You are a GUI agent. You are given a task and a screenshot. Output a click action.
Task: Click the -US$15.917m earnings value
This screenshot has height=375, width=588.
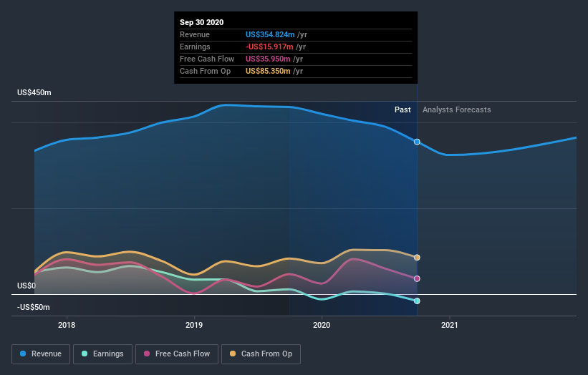pyautogui.click(x=269, y=47)
